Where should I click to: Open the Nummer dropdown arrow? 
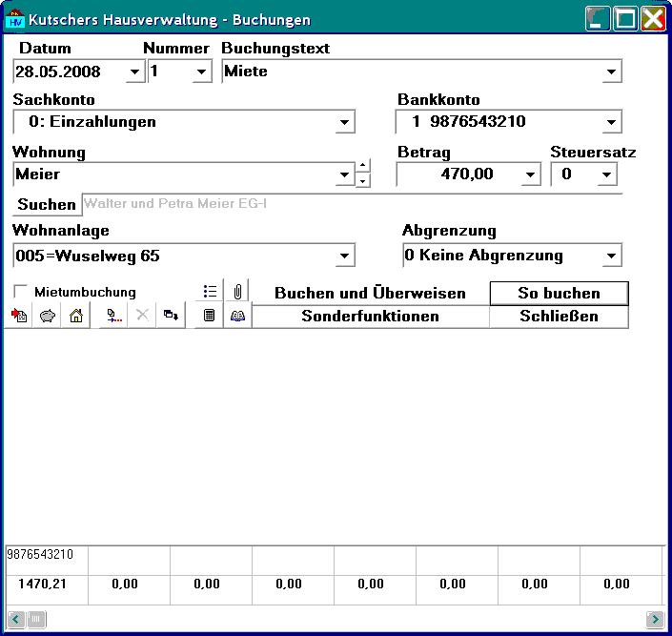(201, 72)
